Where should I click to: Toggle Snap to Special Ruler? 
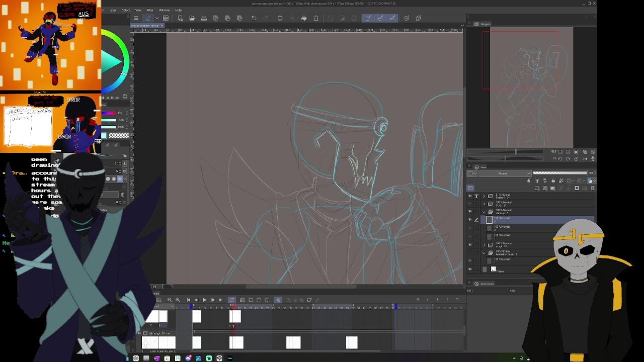380,18
